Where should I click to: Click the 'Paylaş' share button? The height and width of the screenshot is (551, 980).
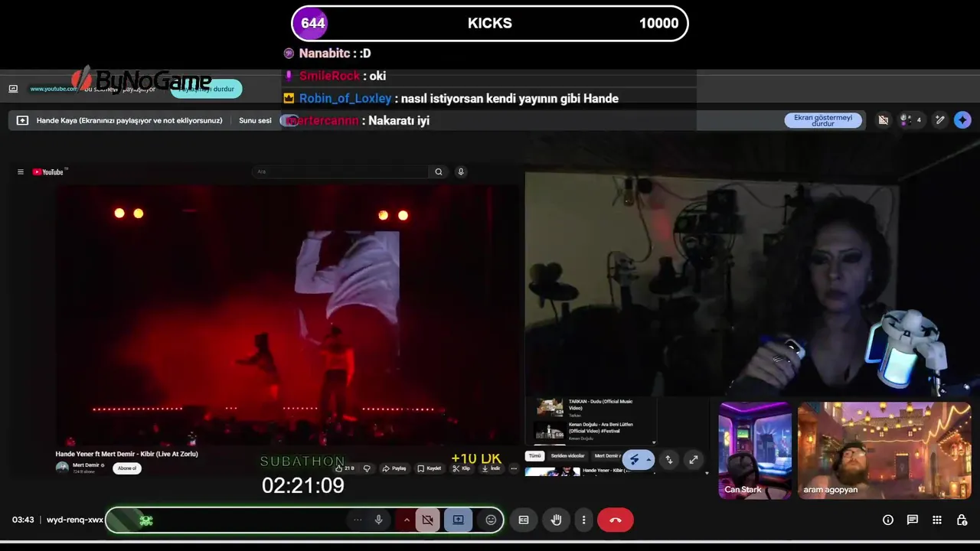coord(394,468)
